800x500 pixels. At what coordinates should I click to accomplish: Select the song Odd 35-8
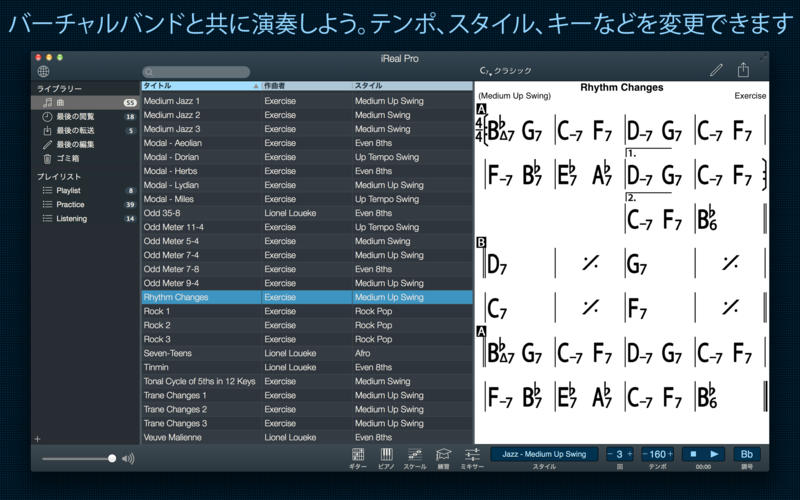tap(307, 213)
